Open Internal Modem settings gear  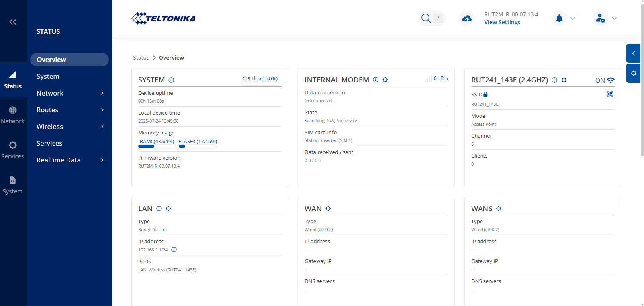click(x=385, y=80)
